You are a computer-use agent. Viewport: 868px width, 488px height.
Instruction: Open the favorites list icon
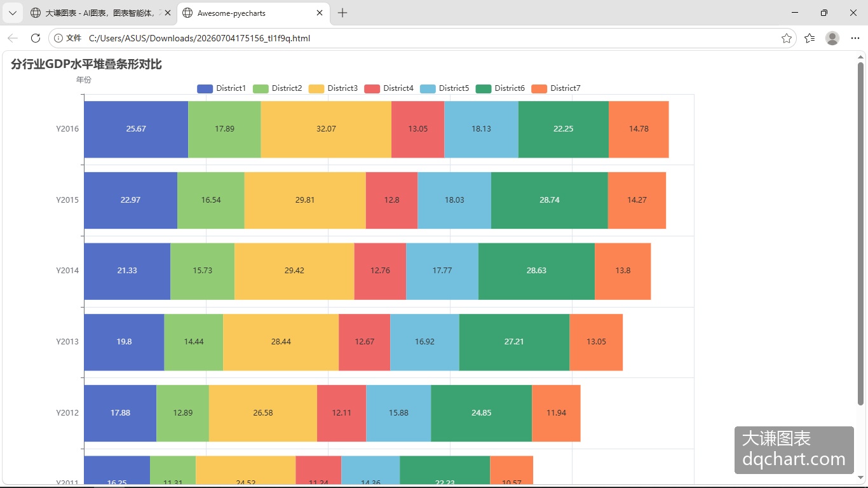tap(810, 38)
